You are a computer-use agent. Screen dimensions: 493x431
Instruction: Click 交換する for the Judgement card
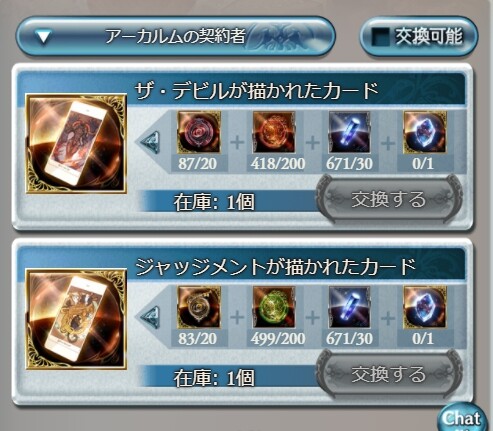389,374
